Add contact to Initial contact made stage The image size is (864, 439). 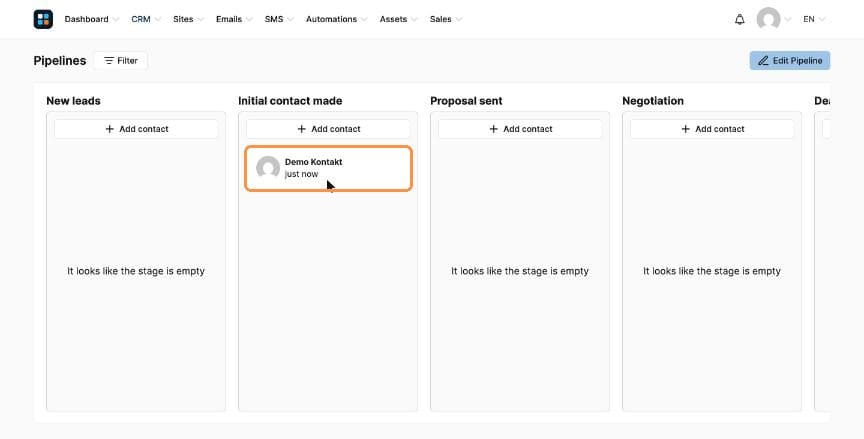pos(328,129)
